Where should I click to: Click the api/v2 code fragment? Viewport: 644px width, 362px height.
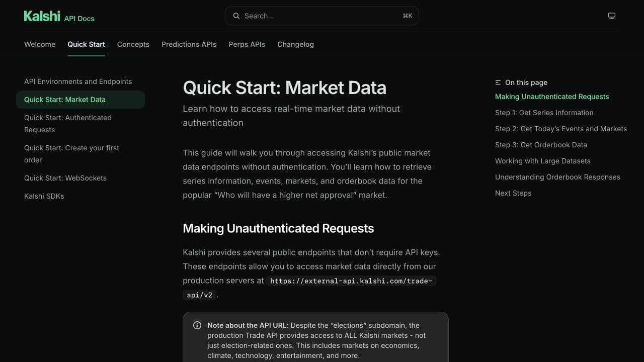coord(200,295)
